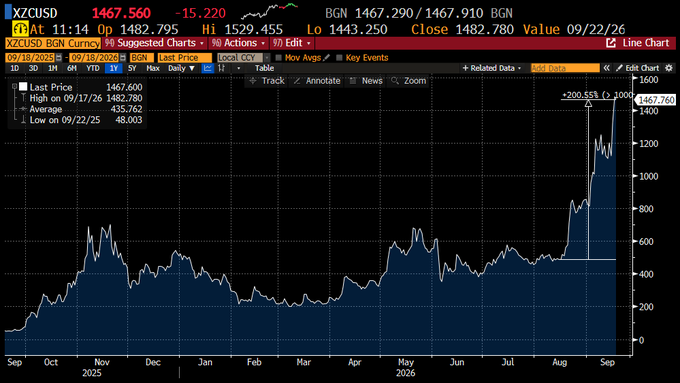680x383 pixels.
Task: Show News on the chart
Action: click(366, 81)
